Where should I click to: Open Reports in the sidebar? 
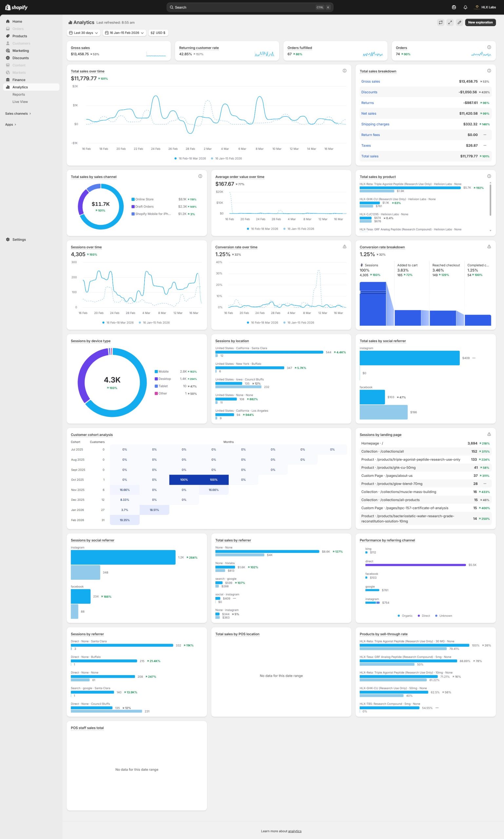click(19, 94)
